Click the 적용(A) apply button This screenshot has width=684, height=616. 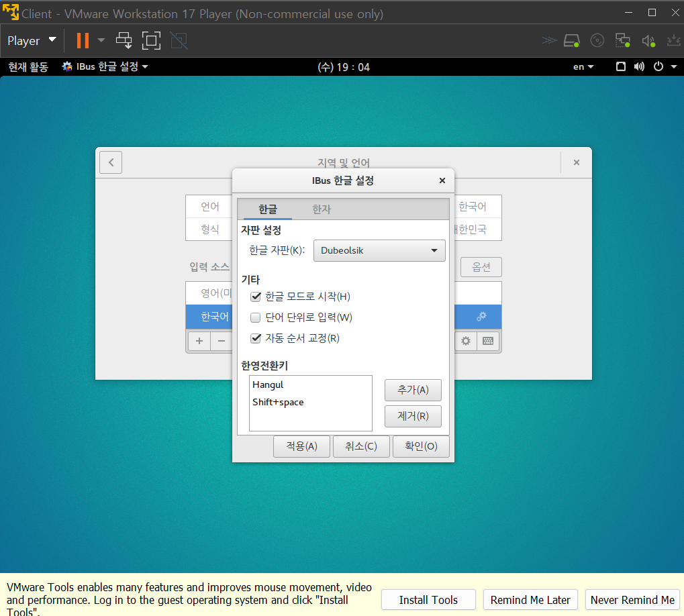tap(301, 446)
